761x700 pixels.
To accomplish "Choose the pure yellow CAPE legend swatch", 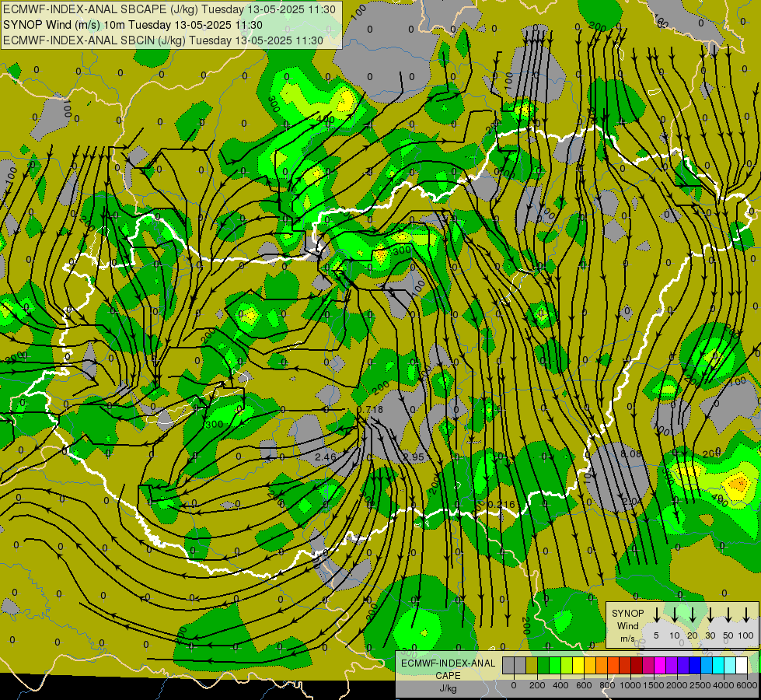I will (578, 665).
